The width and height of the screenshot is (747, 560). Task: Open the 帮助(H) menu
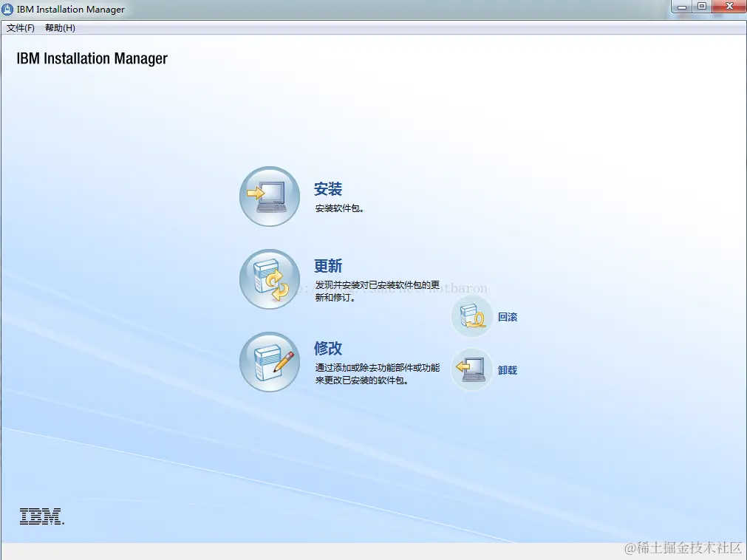pos(60,28)
